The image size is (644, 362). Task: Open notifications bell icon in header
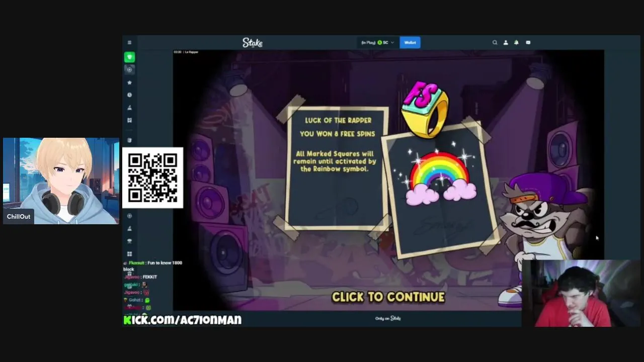click(516, 43)
